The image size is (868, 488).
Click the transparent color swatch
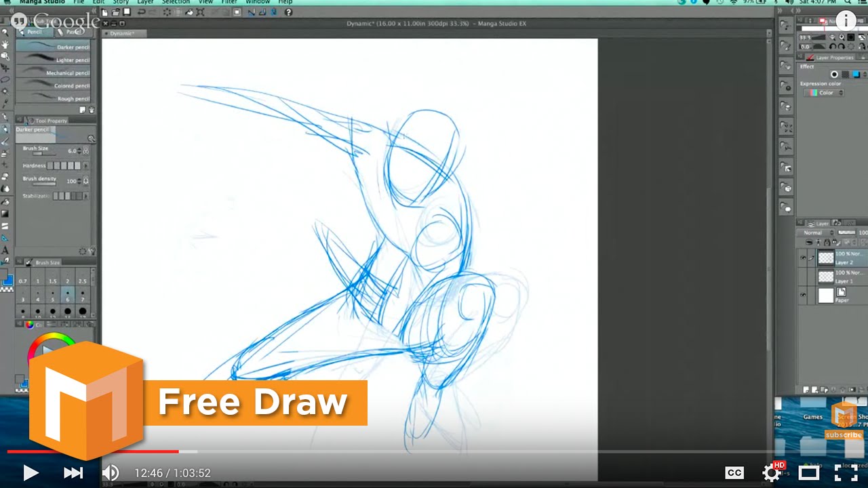6,290
